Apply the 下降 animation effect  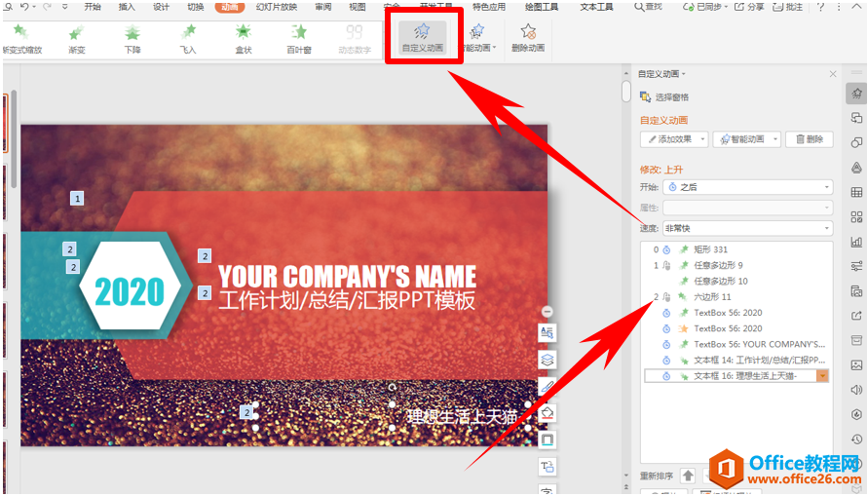[132, 39]
